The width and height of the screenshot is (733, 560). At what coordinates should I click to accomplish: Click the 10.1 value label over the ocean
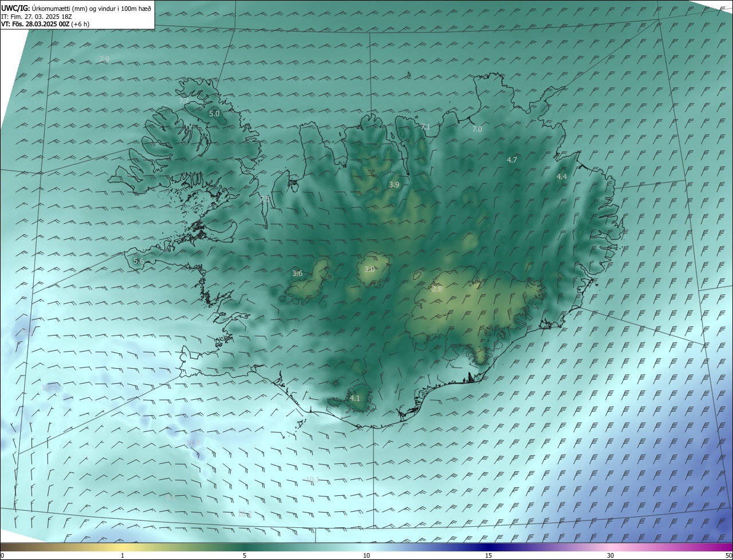coord(313,480)
